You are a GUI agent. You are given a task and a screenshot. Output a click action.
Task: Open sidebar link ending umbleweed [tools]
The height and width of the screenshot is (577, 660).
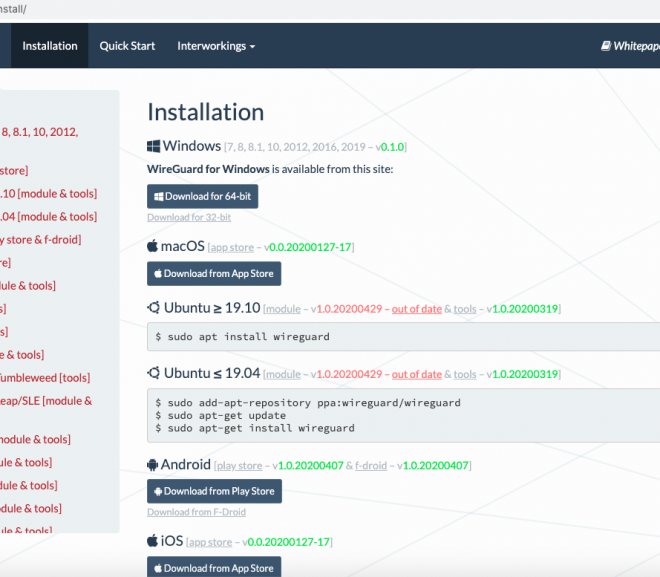click(45, 378)
